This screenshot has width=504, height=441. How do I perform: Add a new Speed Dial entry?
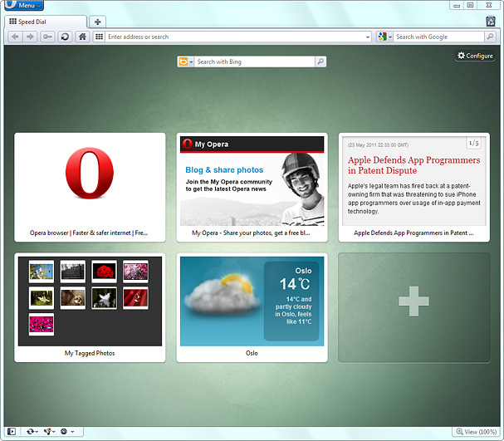point(413,307)
